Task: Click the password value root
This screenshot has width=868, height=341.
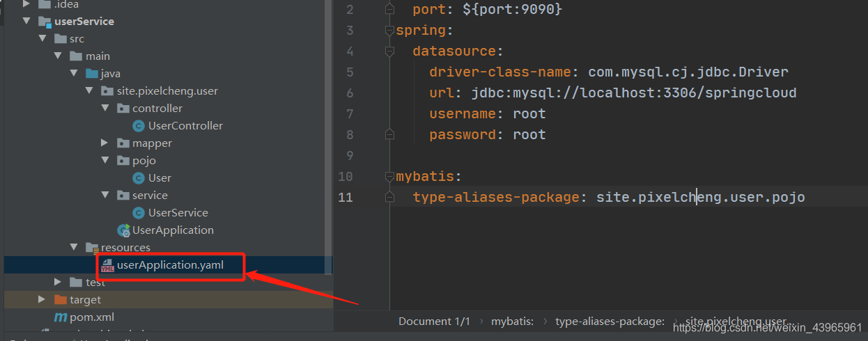Action: pyautogui.click(x=529, y=134)
